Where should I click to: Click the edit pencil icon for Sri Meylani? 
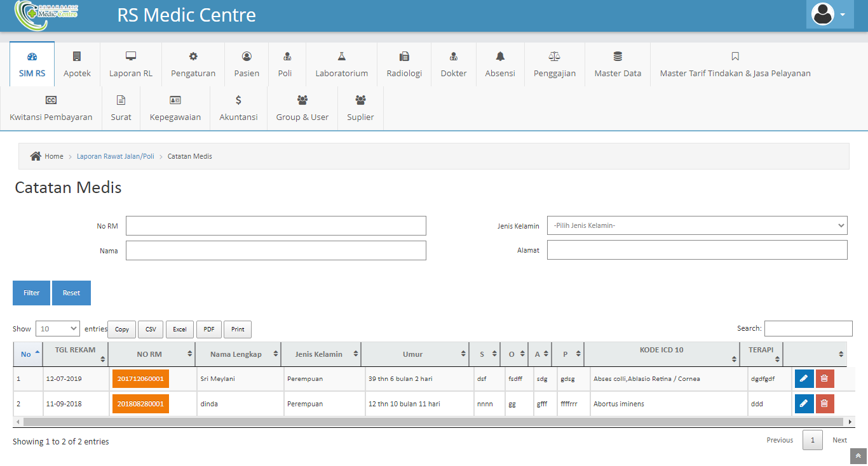coord(804,378)
